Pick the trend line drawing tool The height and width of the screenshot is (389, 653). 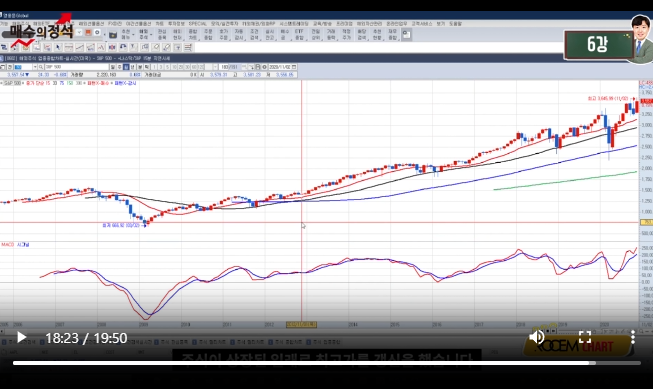79,47
